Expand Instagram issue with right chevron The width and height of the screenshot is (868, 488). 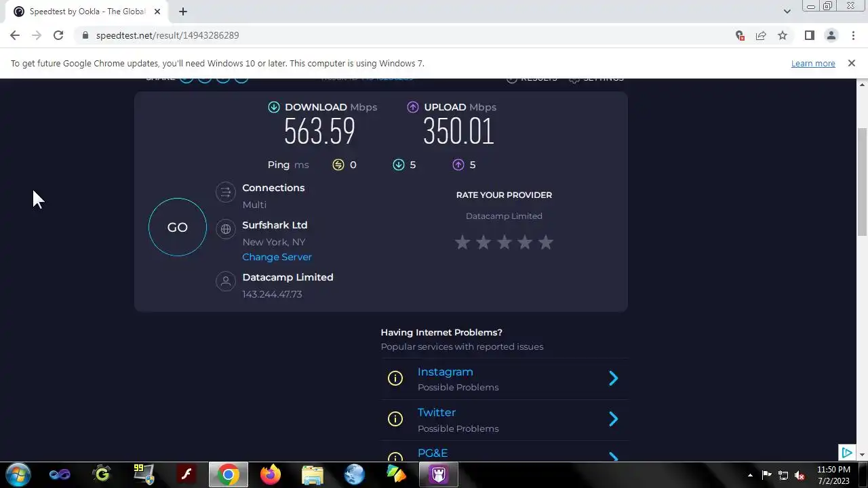click(613, 378)
